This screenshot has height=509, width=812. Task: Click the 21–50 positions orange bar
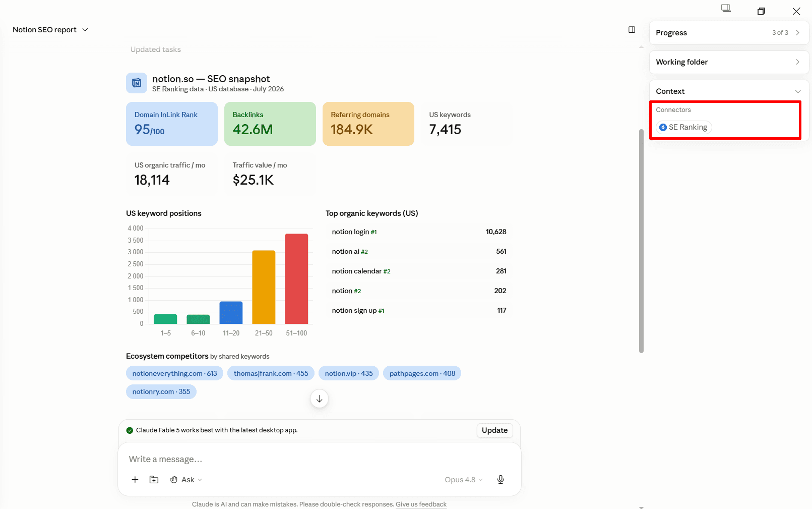264,287
